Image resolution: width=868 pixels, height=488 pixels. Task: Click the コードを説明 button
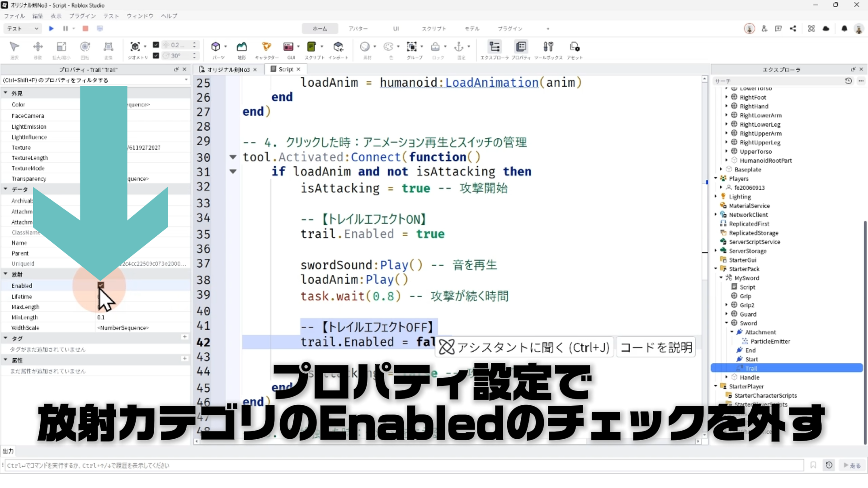pos(656,347)
